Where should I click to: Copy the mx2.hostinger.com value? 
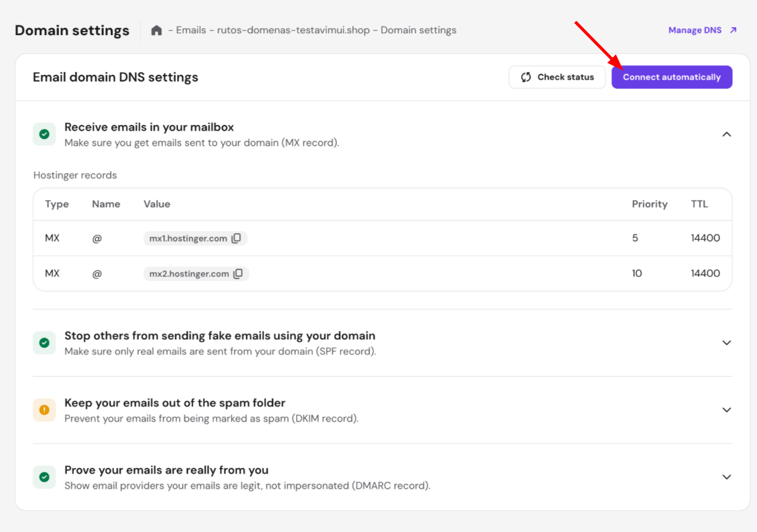point(238,274)
